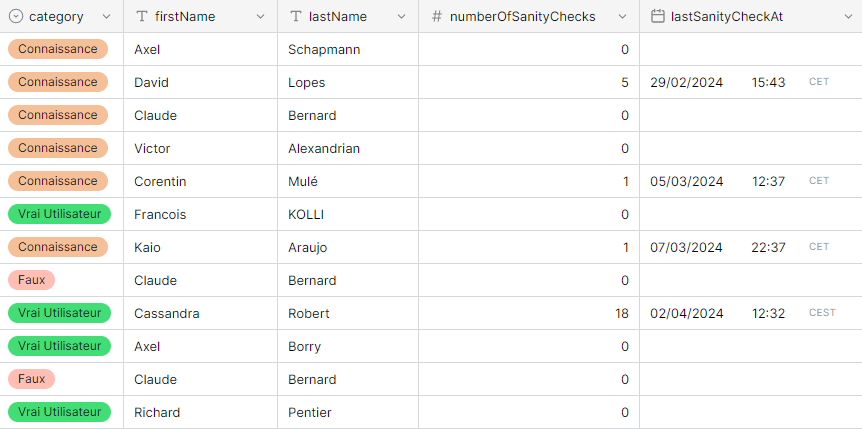This screenshot has height=429, width=862.
Task: Click the category field single-select type icon
Action: point(16,16)
